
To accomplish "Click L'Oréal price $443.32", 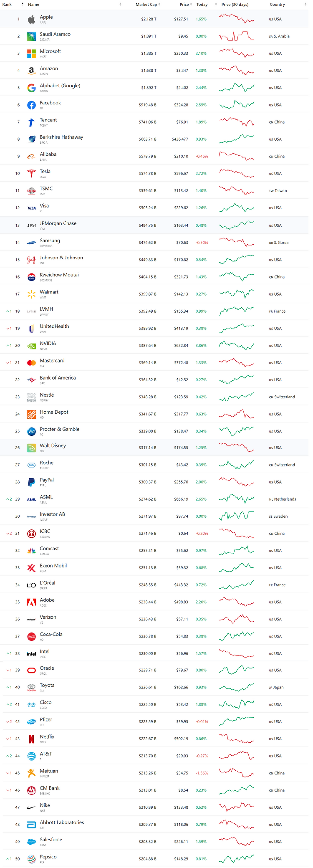I will coord(181,585).
